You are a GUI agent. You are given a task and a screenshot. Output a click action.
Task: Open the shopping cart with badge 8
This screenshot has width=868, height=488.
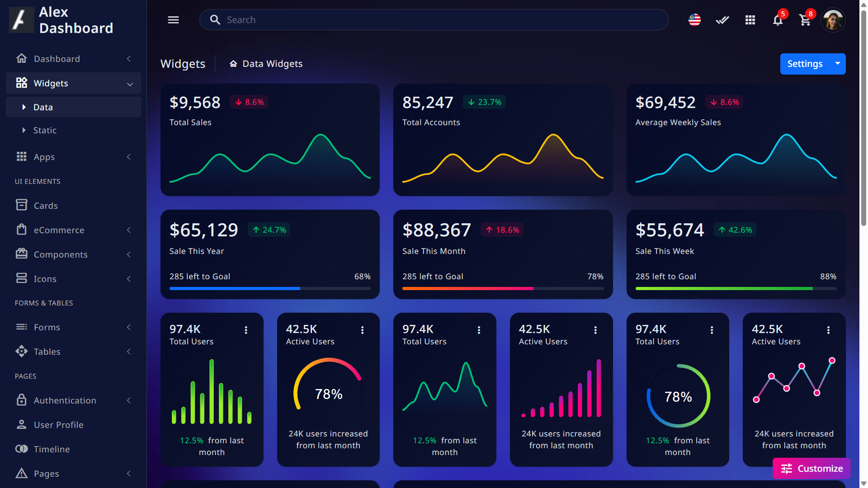point(805,20)
